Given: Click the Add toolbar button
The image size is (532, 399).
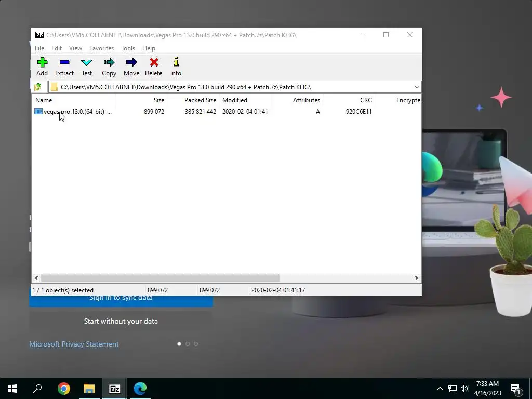Looking at the screenshot, I should tap(42, 67).
